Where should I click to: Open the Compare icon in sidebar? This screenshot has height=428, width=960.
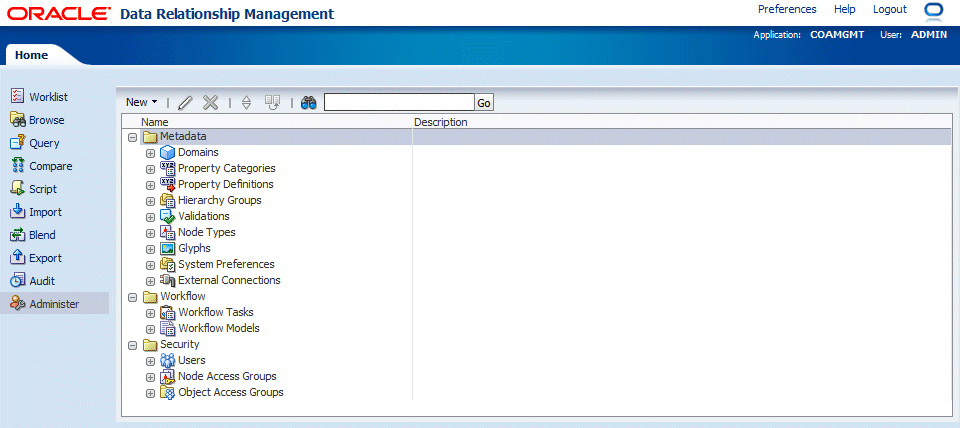tap(18, 166)
